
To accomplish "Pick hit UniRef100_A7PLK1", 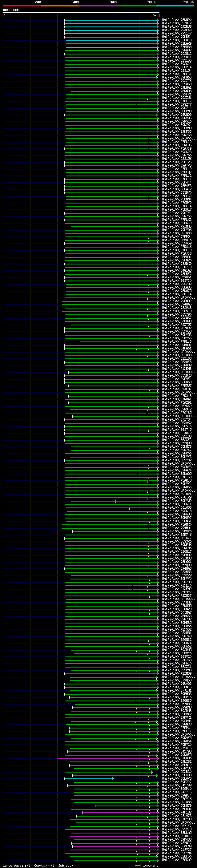I will (x=176, y=74).
